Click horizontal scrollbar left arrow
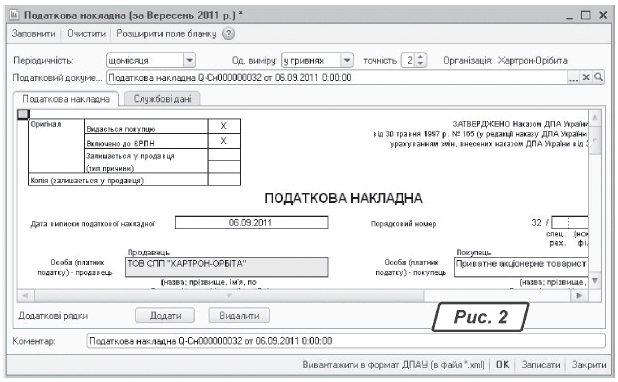The image size is (618, 382). pyautogui.click(x=25, y=295)
